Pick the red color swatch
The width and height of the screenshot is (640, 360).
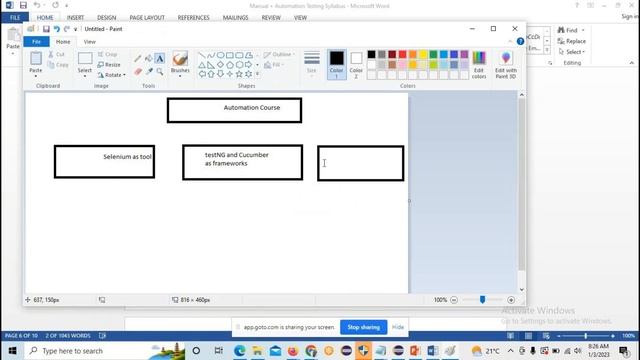(402, 54)
